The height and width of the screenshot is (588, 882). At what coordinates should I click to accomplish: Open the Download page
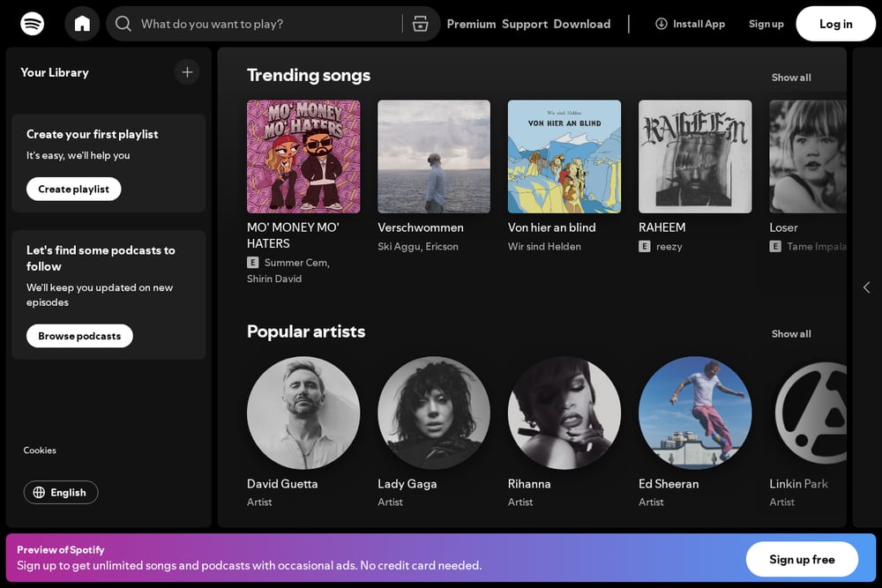[581, 24]
